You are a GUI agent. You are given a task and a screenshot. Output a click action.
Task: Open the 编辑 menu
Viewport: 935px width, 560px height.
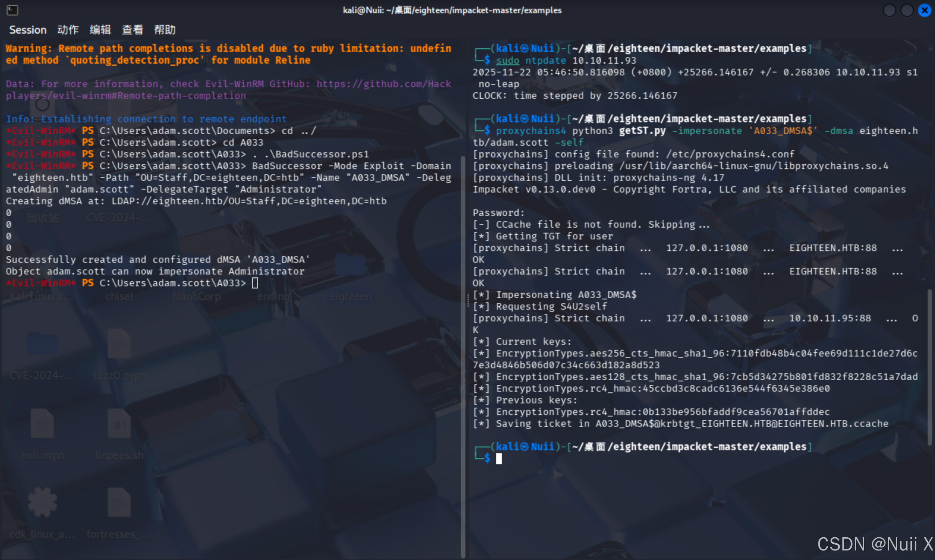pyautogui.click(x=100, y=30)
